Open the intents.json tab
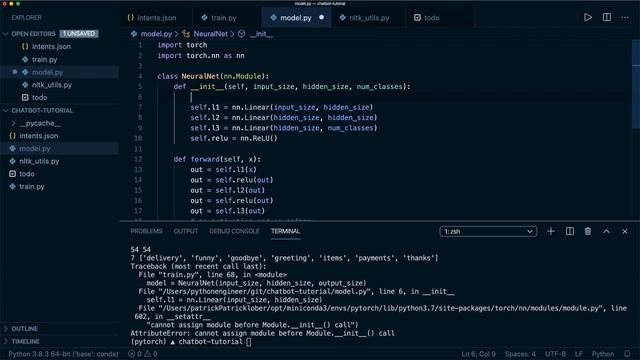Screen dimensions: 640x360 (x=156, y=18)
